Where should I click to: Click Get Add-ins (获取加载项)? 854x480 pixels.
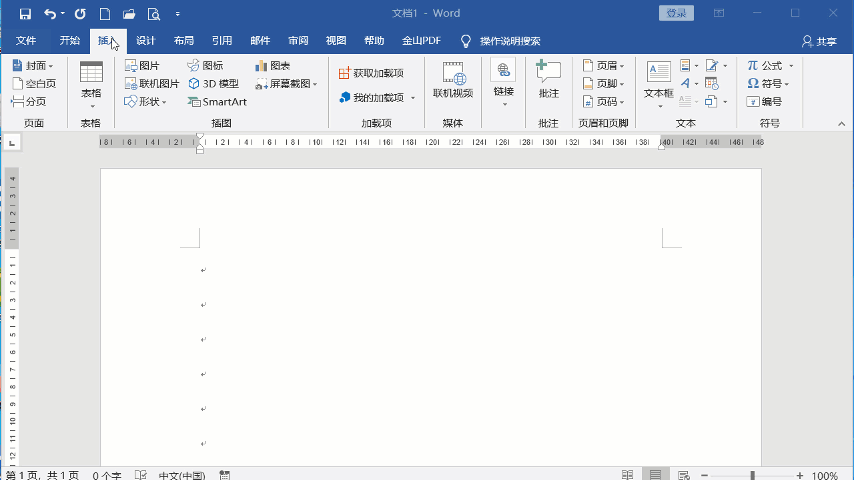371,73
